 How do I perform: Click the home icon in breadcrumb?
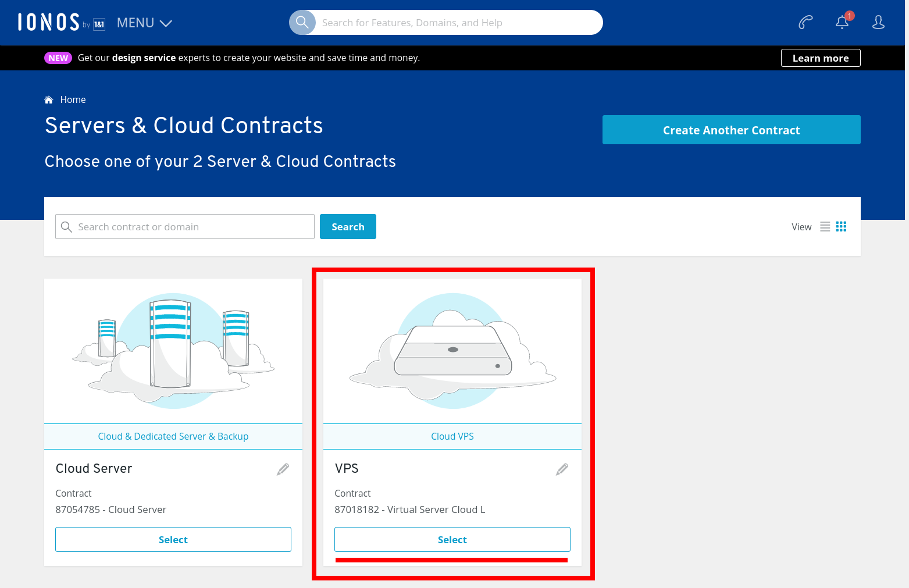49,99
